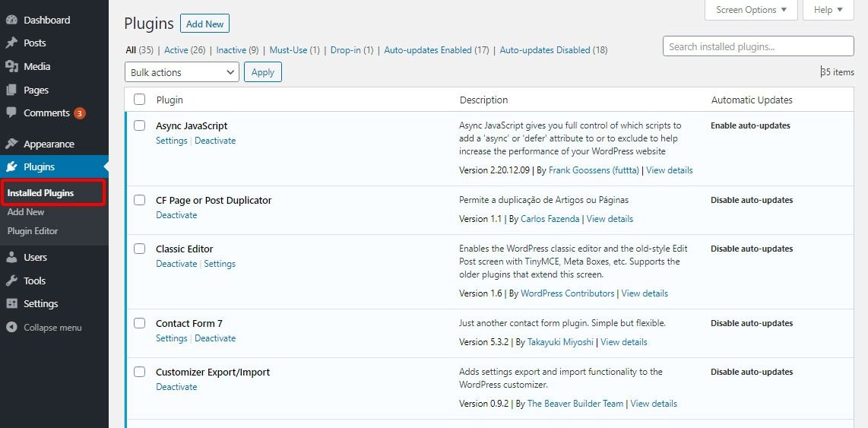Open Contact Form 7 Settings link
Image resolution: width=868 pixels, height=428 pixels.
coord(172,338)
